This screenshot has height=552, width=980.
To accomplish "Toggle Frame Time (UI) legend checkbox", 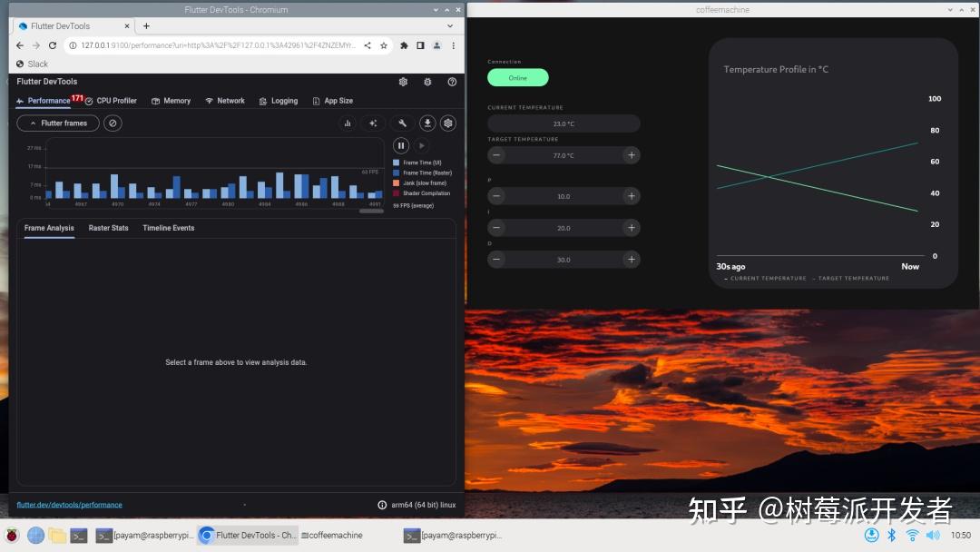I will pyautogui.click(x=395, y=163).
